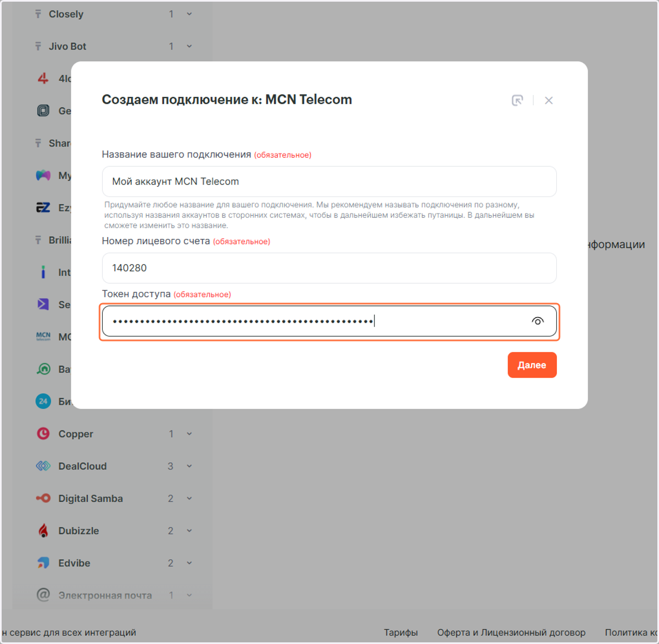Expand the Edvibe chevron
The width and height of the screenshot is (659, 644).
pyautogui.click(x=189, y=563)
